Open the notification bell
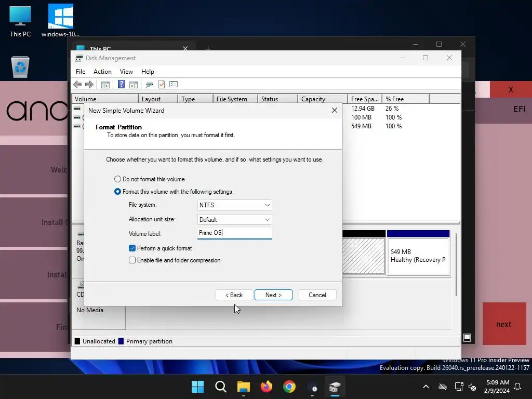The width and height of the screenshot is (532, 399). [518, 387]
